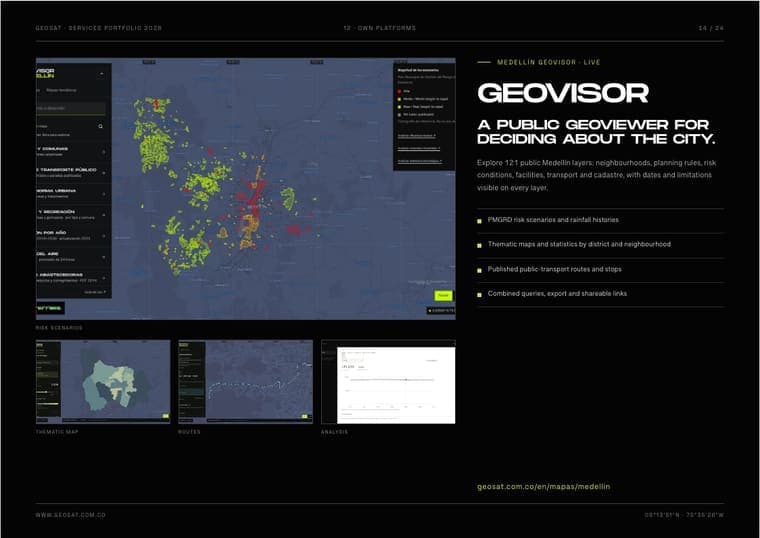The width and height of the screenshot is (760, 538).
Task: Click the lime green button on map corner
Action: coord(443,295)
